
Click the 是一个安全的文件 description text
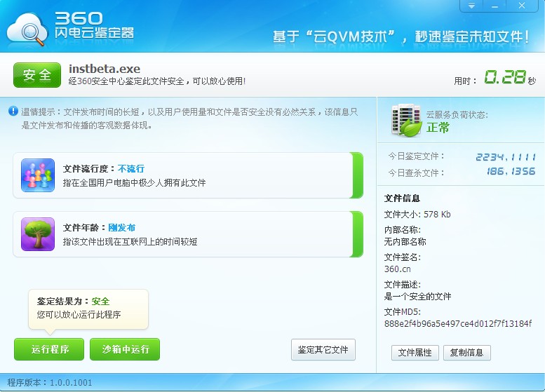click(418, 297)
